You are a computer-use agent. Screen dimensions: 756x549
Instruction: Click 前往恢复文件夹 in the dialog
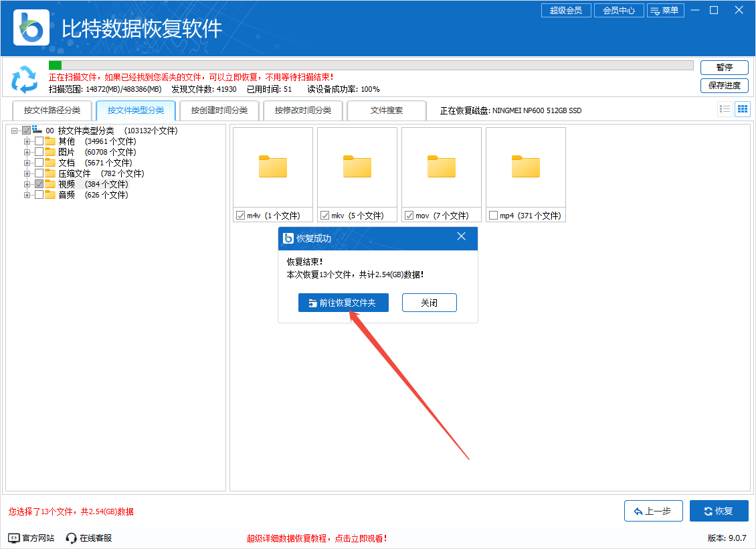coord(343,303)
